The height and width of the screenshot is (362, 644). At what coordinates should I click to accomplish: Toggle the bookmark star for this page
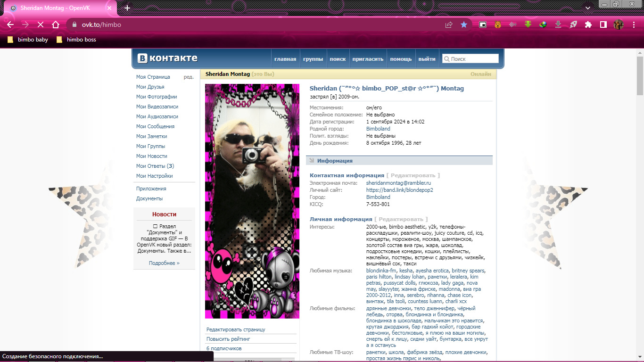pos(464,25)
